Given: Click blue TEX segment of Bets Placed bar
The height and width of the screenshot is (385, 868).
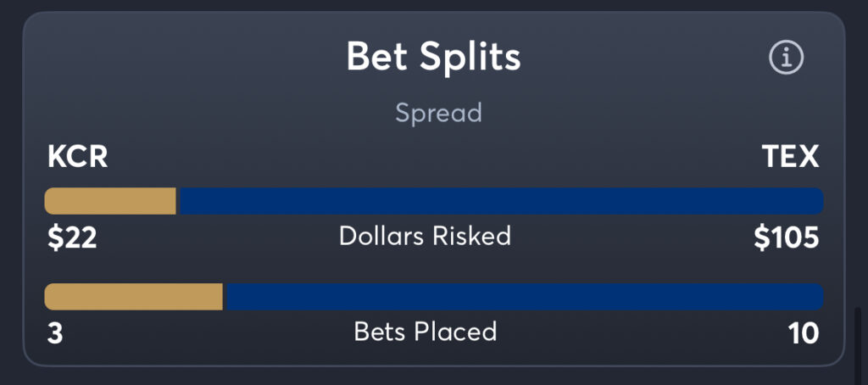Looking at the screenshot, I should 525,297.
